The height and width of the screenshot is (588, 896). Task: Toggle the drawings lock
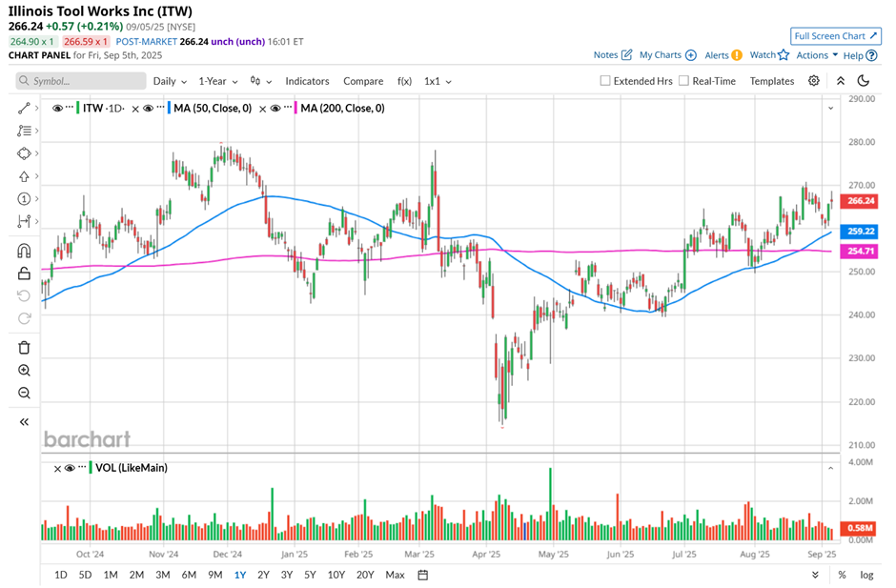(24, 274)
